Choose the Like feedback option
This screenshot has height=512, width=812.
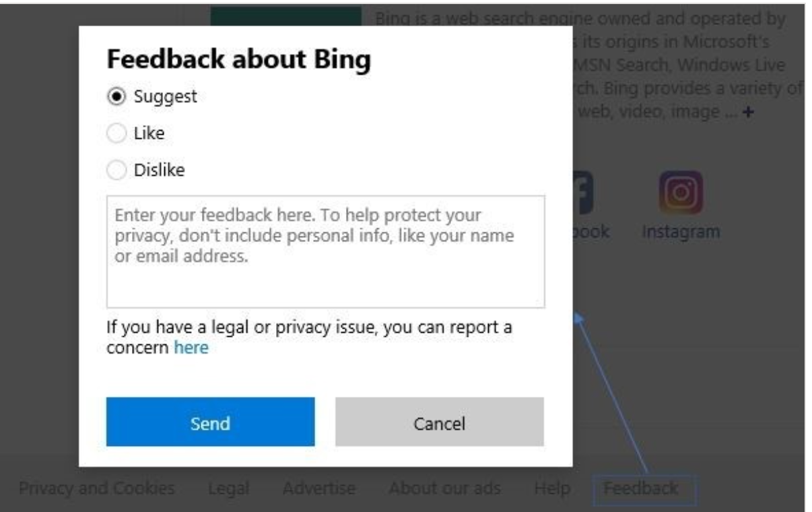coord(117,134)
